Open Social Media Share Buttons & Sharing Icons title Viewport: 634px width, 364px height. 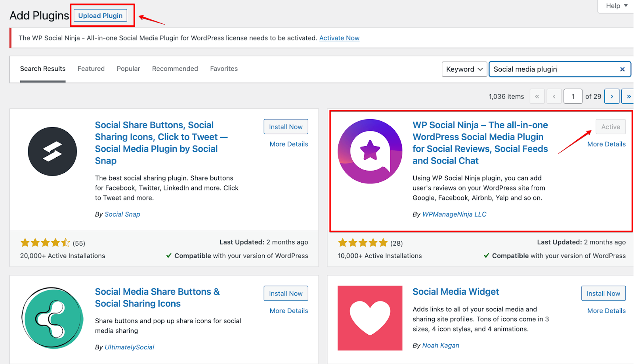(157, 298)
